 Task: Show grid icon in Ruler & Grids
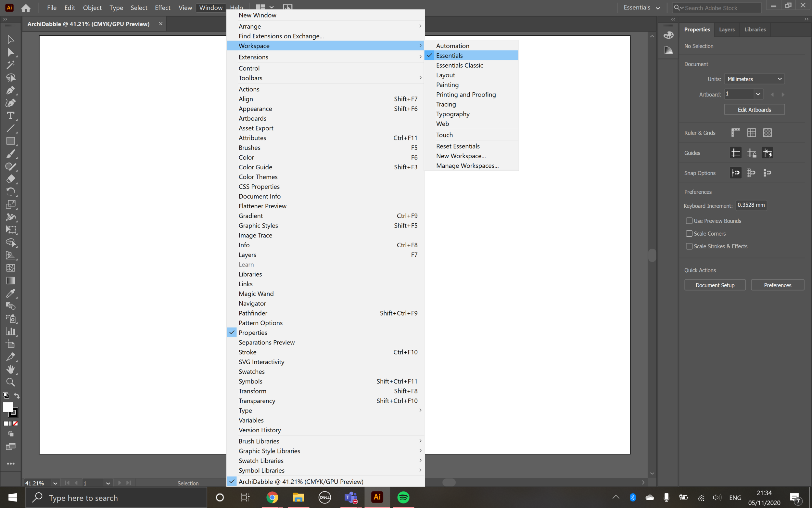pos(751,133)
